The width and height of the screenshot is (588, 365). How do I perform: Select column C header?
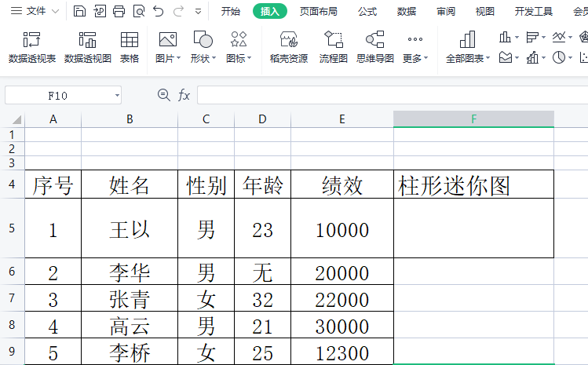[206, 119]
